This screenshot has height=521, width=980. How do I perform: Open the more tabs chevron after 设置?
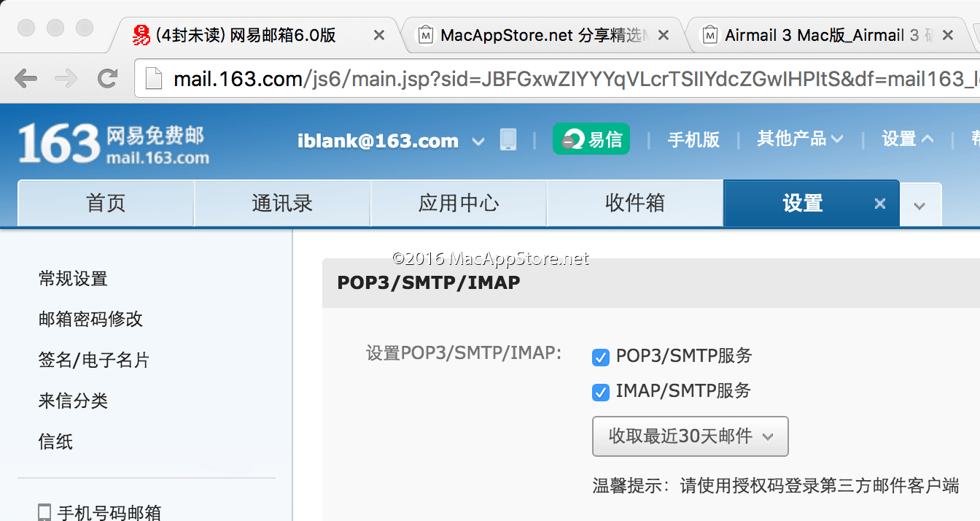(919, 205)
